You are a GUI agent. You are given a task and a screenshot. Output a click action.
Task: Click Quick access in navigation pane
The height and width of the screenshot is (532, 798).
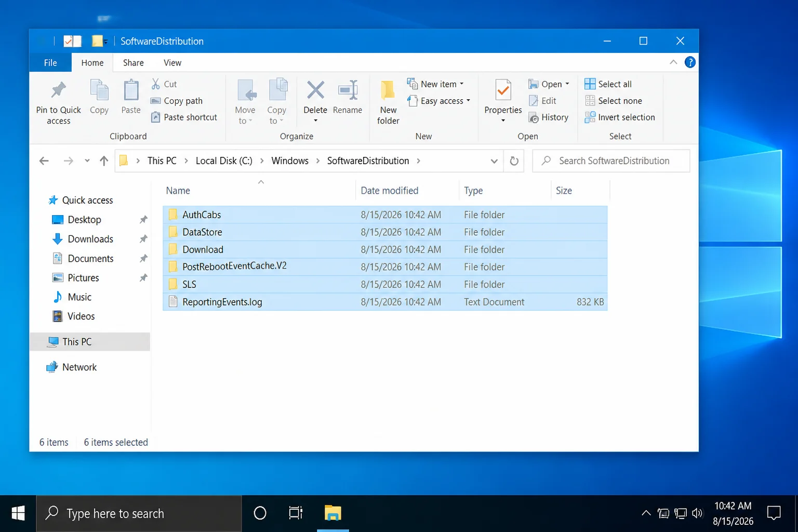[81, 200]
